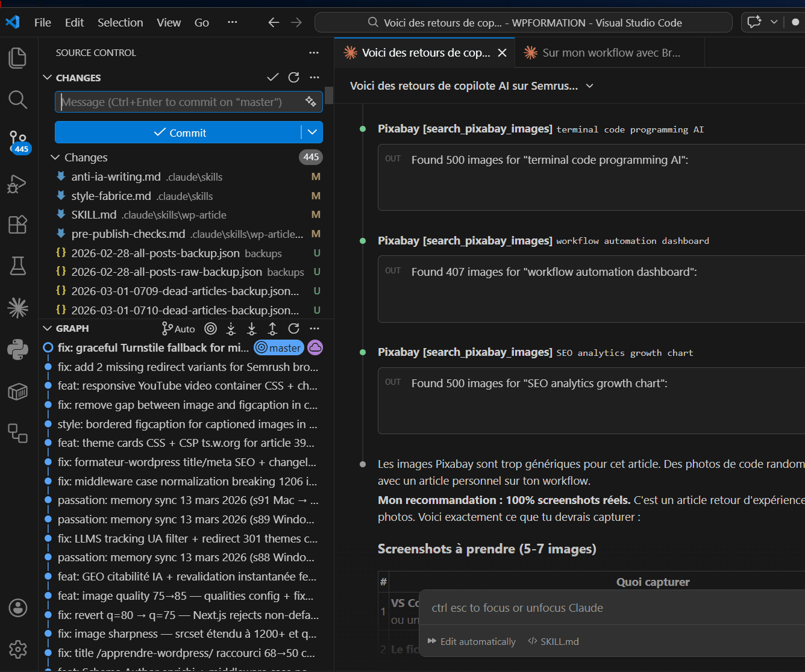This screenshot has width=805, height=672.
Task: Open the Run and Debug view
Action: (17, 184)
